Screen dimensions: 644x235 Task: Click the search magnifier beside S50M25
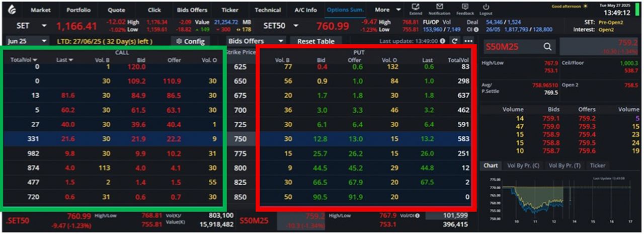[x=547, y=47]
